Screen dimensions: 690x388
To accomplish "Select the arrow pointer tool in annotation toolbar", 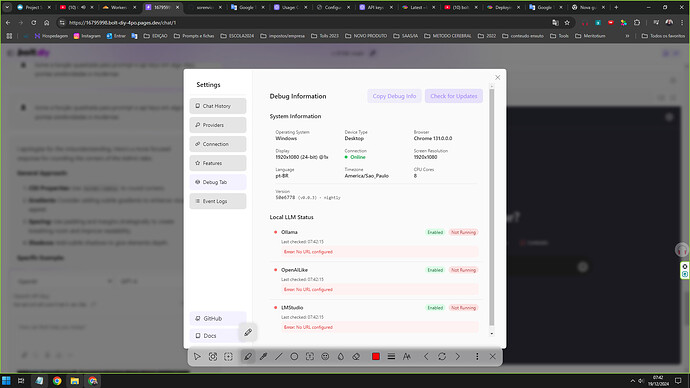I will coord(197,357).
